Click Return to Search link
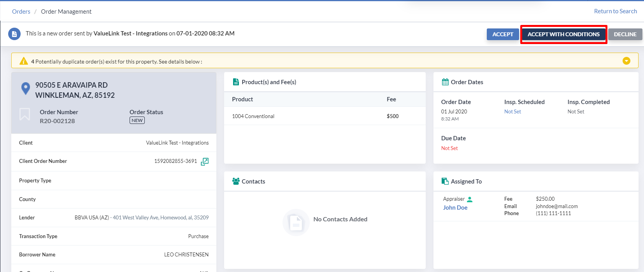 coord(616,11)
